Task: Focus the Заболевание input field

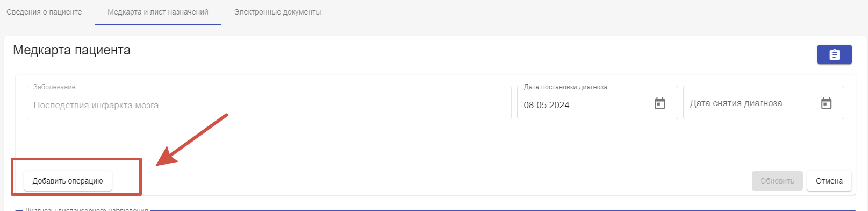Action: click(269, 103)
